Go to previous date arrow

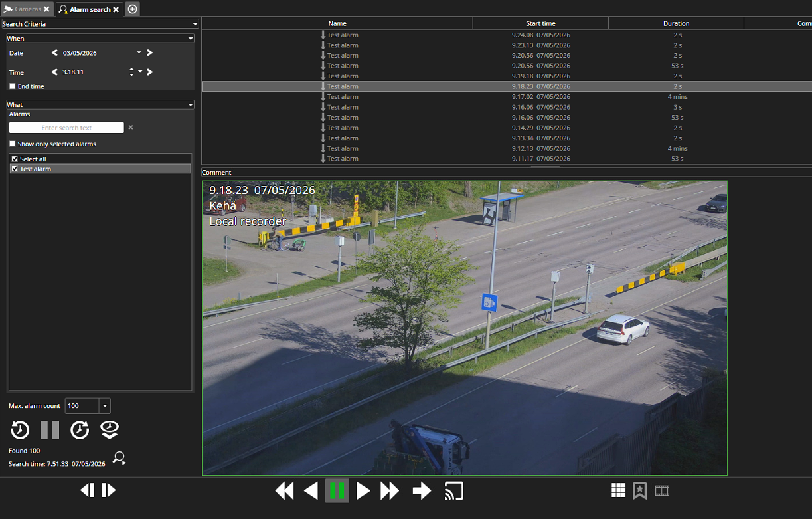54,53
